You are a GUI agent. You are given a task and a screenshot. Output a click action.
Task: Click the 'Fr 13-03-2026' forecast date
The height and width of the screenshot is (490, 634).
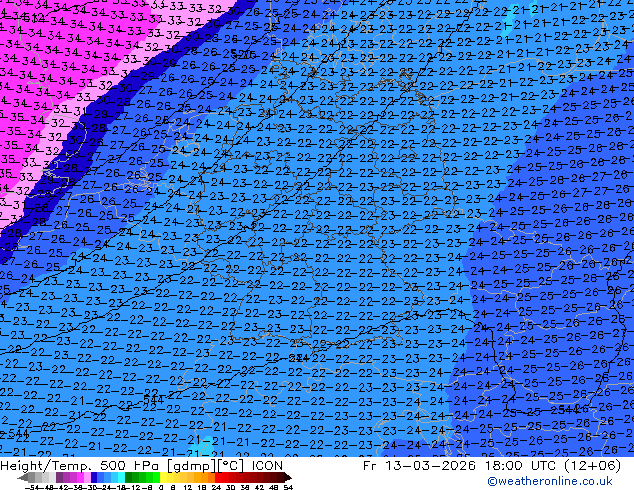coord(419,466)
